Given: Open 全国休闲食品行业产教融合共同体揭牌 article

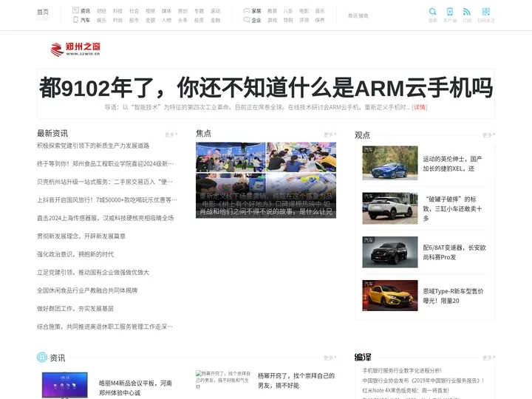Looking at the screenshot, I should pyautogui.click(x=87, y=290).
